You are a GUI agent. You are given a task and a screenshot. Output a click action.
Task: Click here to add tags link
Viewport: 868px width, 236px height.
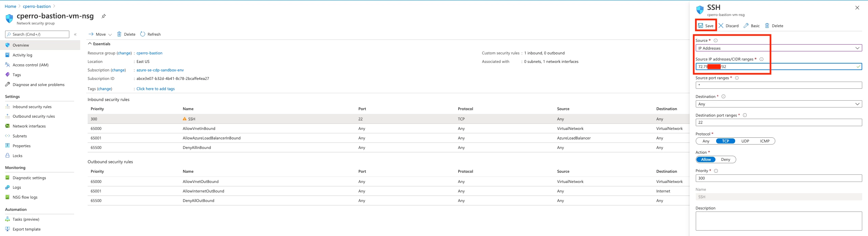[156, 89]
